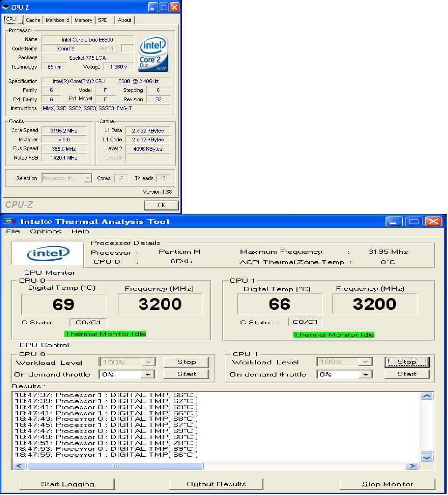Open the File menu
Image resolution: width=448 pixels, height=495 pixels.
coord(13,231)
